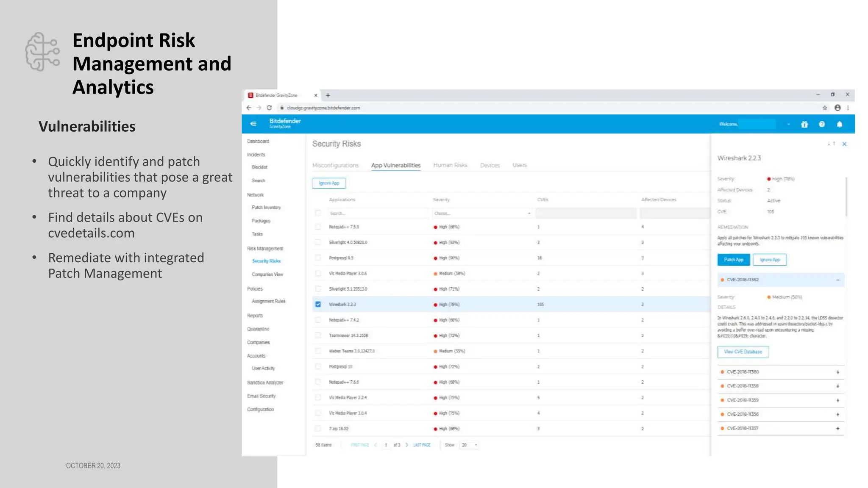Click the browser back arrow
The image size is (868, 488).
(249, 108)
